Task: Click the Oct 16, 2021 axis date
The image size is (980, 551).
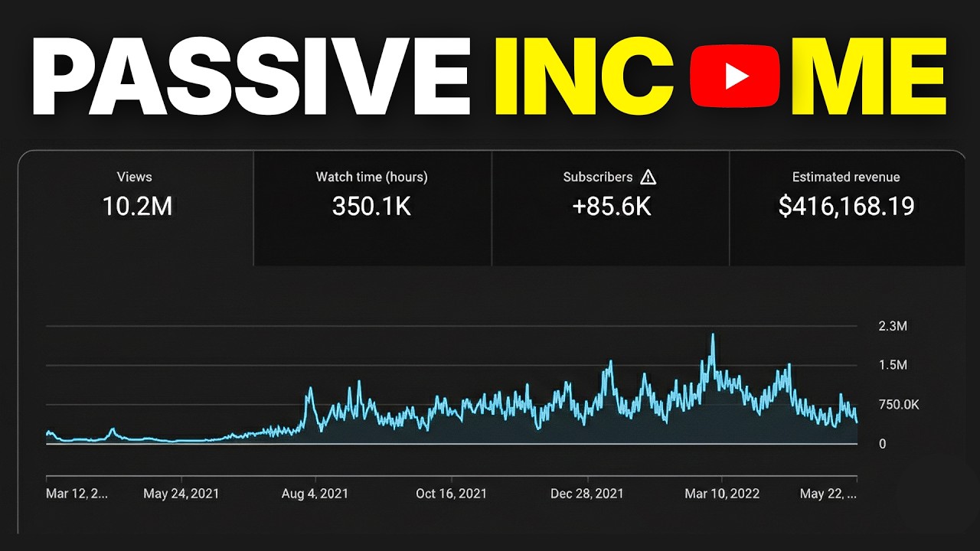Action: tap(451, 494)
